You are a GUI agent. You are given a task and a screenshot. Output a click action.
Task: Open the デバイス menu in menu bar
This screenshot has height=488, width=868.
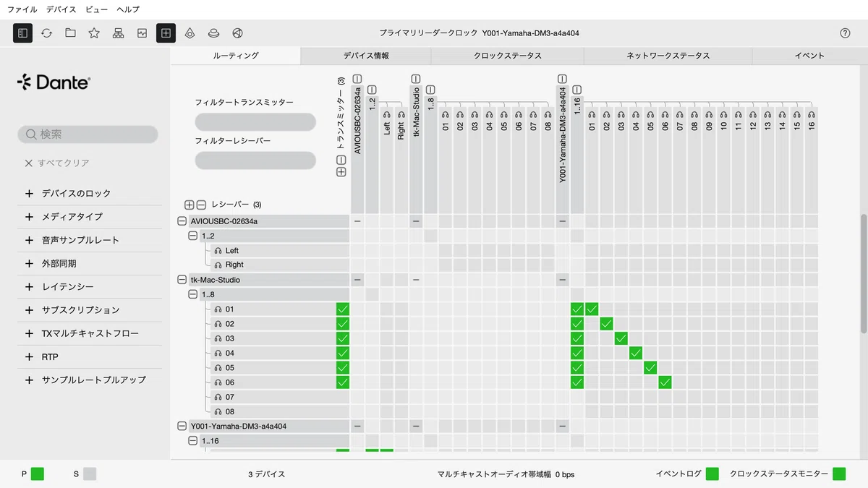pos(61,9)
